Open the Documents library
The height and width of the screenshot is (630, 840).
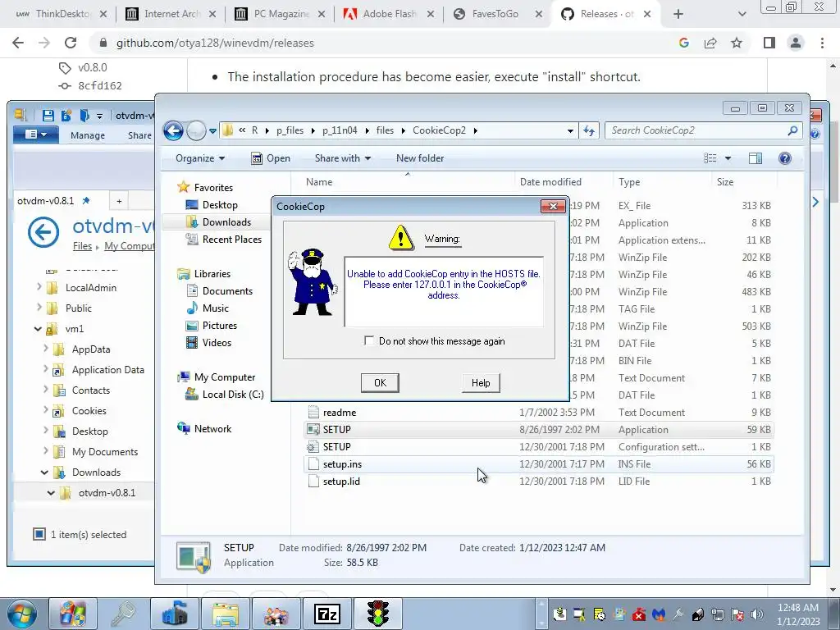[x=227, y=291]
